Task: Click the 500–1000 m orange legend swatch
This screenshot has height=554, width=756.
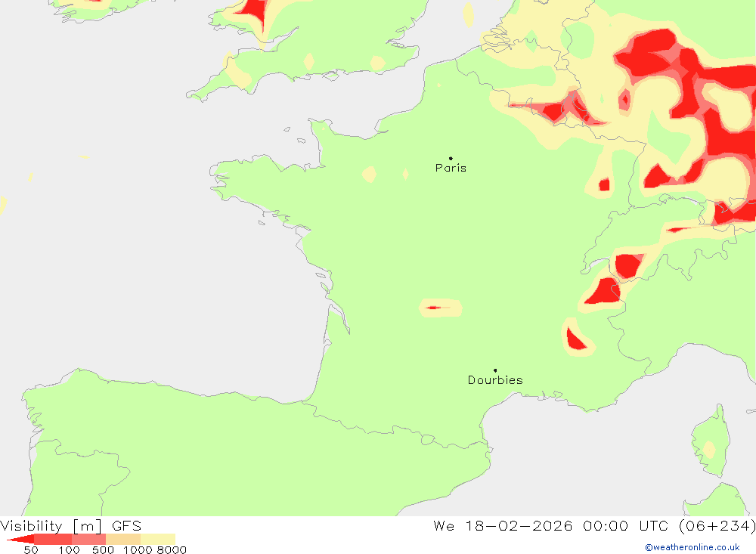Action: pos(123,539)
